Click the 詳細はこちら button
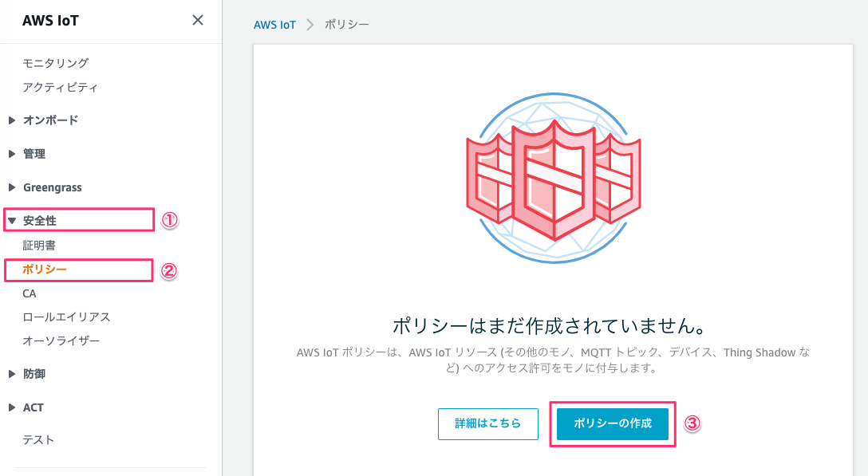The height and width of the screenshot is (476, 868). (x=487, y=424)
